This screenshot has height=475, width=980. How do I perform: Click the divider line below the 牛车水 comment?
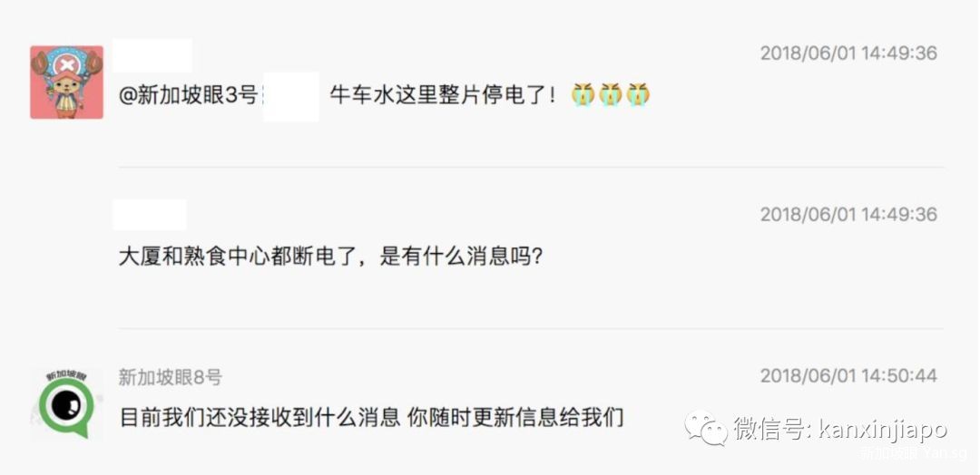pos(531,167)
